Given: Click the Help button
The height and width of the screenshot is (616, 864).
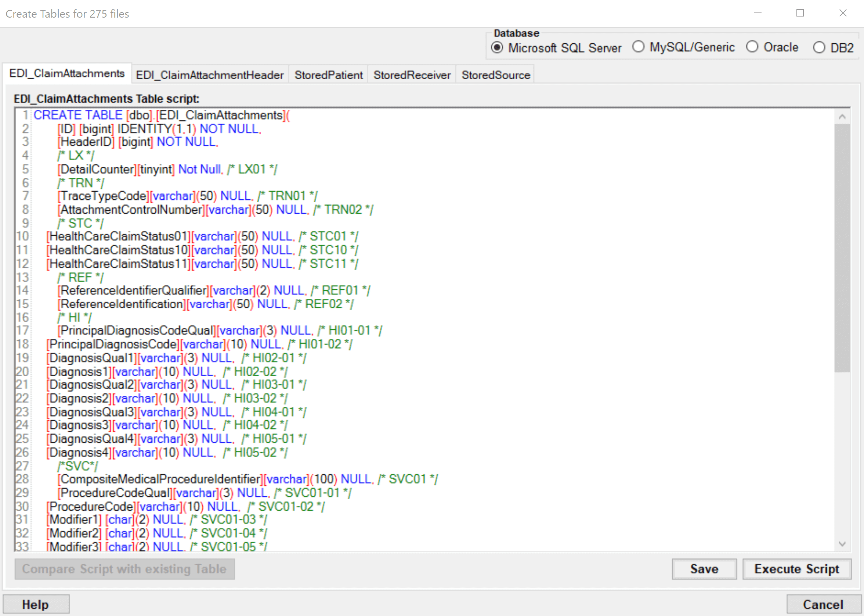Looking at the screenshot, I should click(36, 604).
